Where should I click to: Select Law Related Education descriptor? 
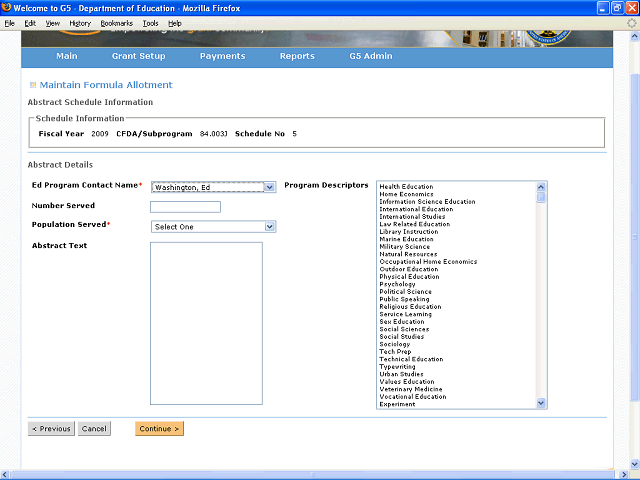coord(415,224)
